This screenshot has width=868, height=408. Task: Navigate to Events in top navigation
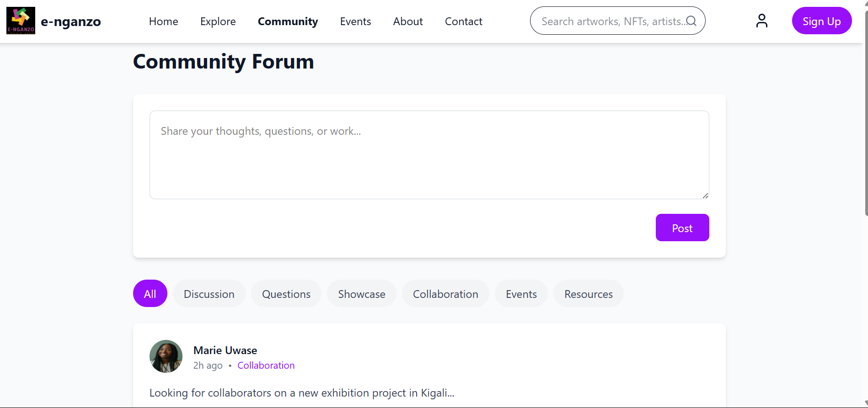tap(355, 21)
